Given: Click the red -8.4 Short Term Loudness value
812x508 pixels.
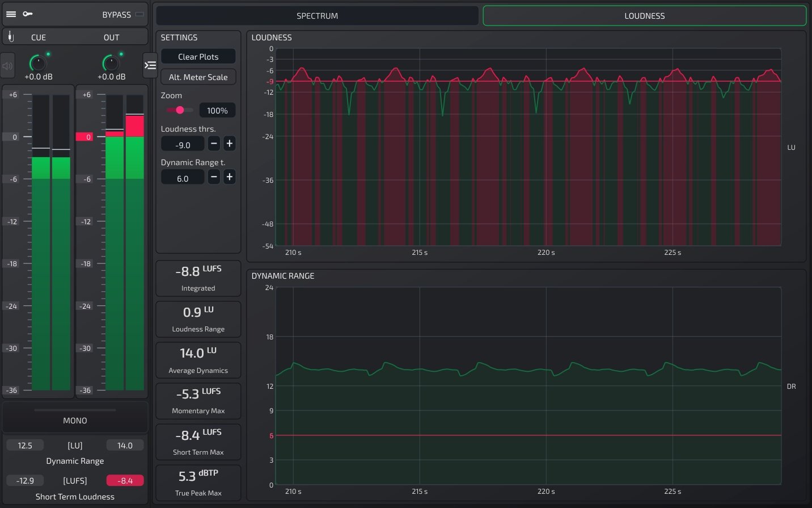Looking at the screenshot, I should [x=125, y=481].
